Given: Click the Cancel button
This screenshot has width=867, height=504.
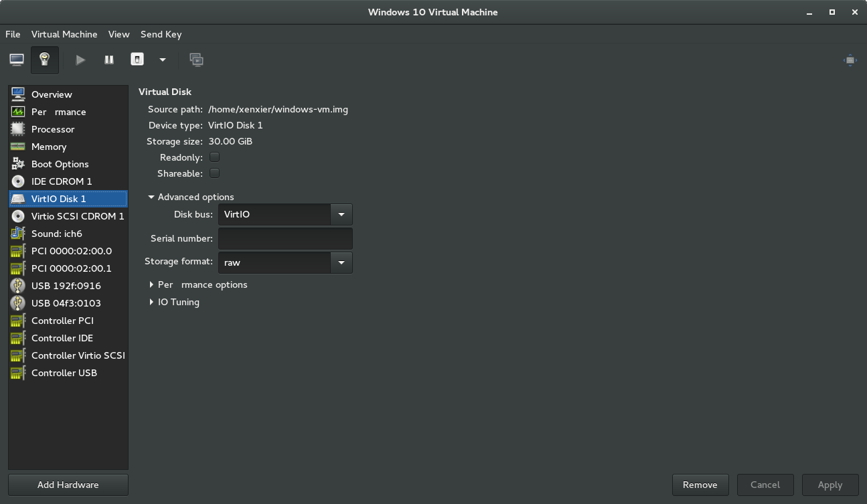Looking at the screenshot, I should point(765,485).
